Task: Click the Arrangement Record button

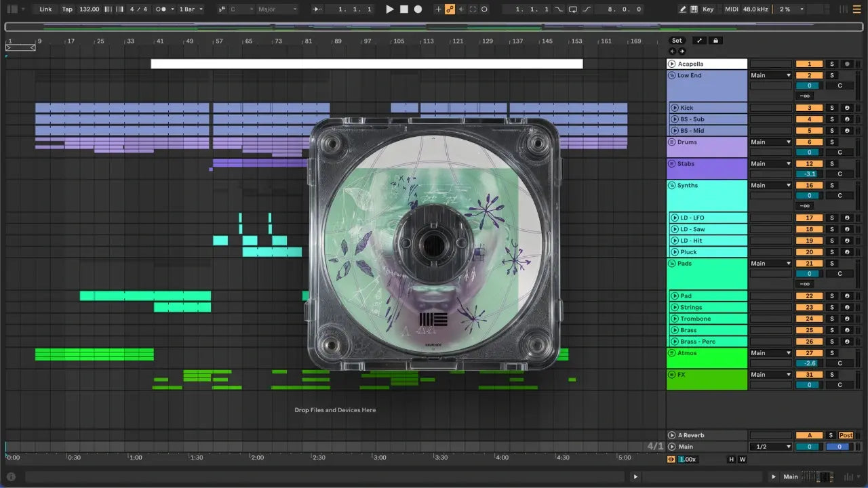Action: (418, 9)
